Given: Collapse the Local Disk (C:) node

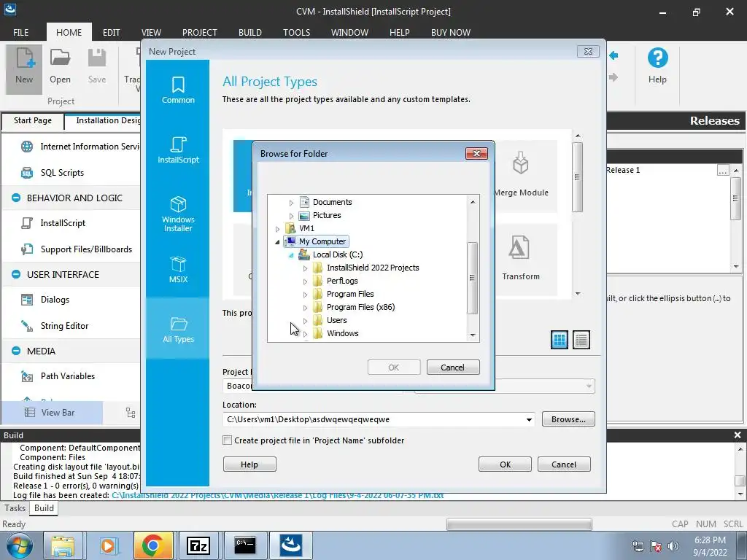Looking at the screenshot, I should coord(291,255).
